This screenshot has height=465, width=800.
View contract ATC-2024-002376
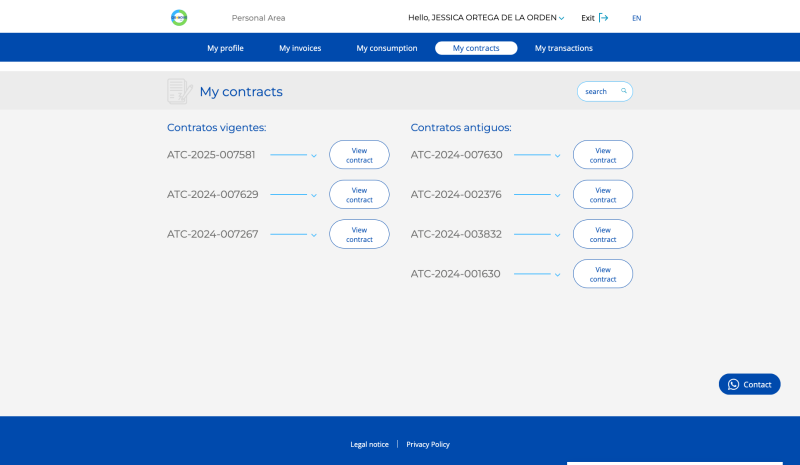(603, 194)
